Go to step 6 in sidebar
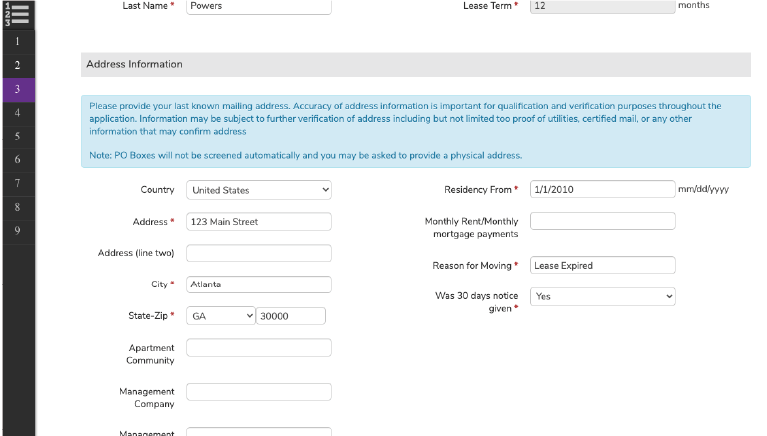767x436 pixels. coord(18,160)
